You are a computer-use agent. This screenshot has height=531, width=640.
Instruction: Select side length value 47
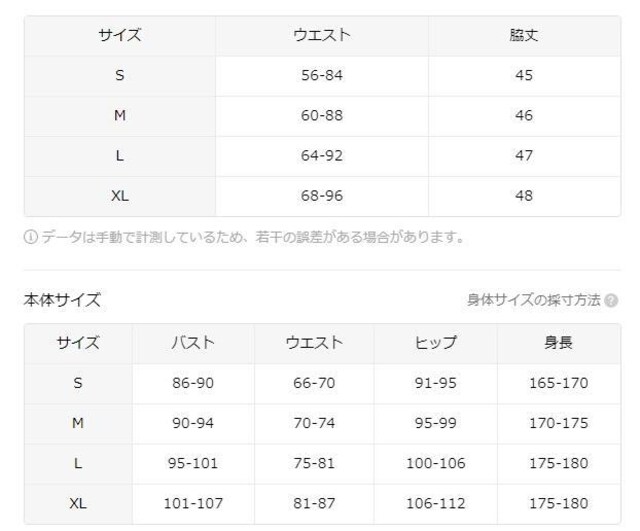click(524, 156)
